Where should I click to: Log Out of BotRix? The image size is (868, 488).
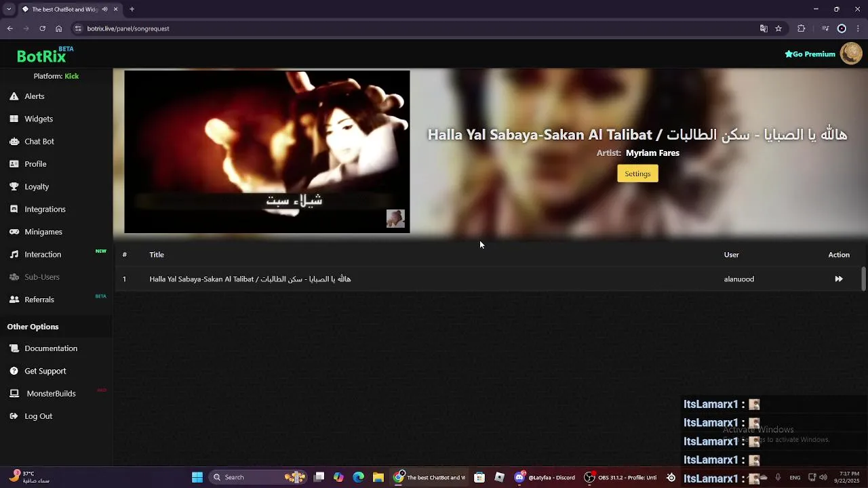click(38, 416)
